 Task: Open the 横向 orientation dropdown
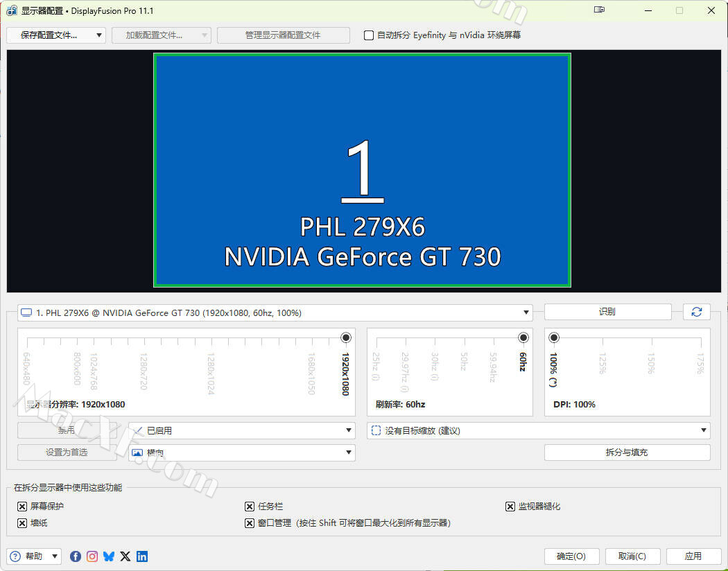tap(242, 453)
